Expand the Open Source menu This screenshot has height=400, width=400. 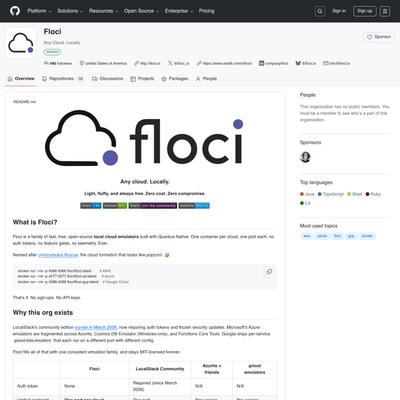click(x=141, y=11)
